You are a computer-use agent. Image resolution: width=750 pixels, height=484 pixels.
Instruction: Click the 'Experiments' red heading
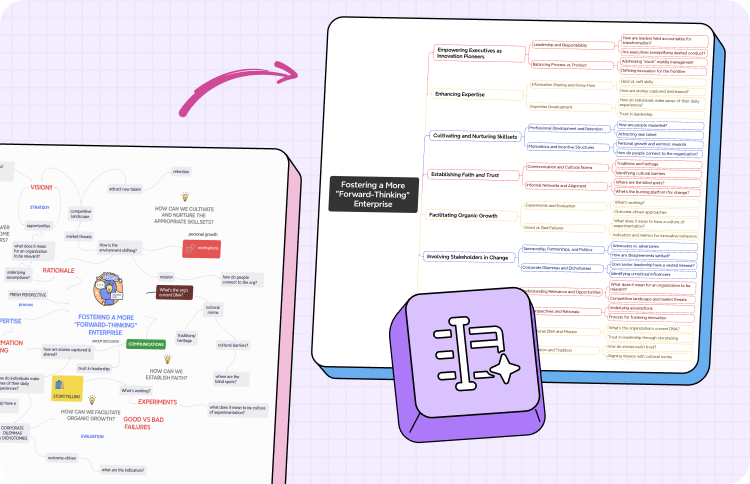[x=156, y=400]
